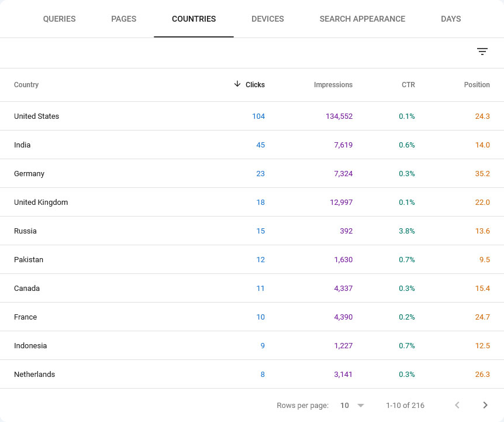The image size is (504, 422).
Task: Switch to the QUERIES tab
Action: 59,19
